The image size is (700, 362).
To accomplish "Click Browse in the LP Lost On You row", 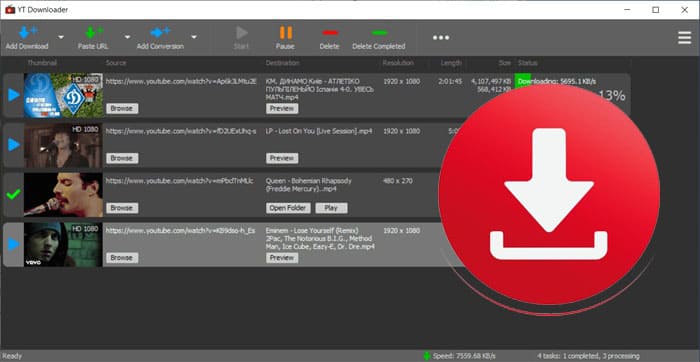I will pos(122,158).
